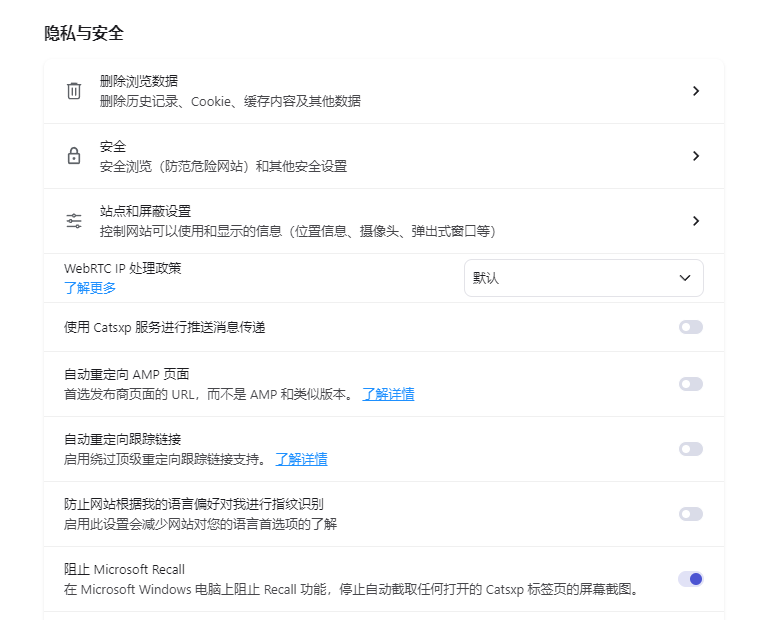Click the trash can icon for 删除浏览数据
Image resolution: width=762 pixels, height=620 pixels.
coord(74,91)
